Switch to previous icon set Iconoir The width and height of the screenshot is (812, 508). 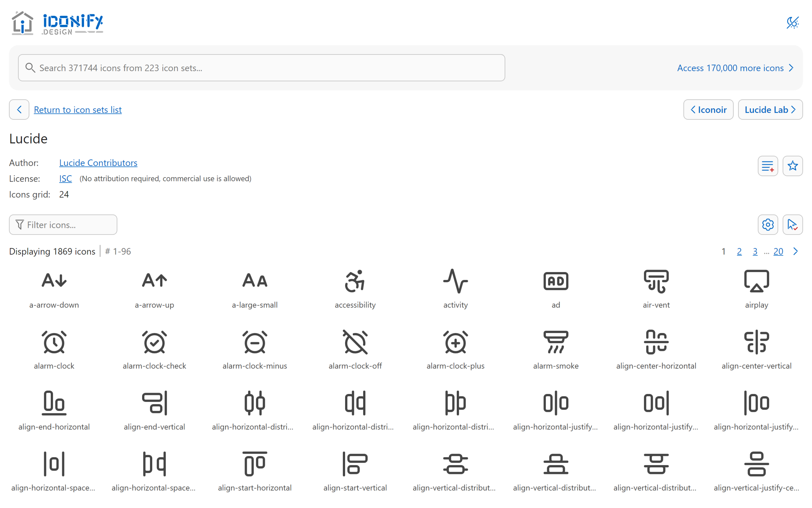[x=708, y=110]
